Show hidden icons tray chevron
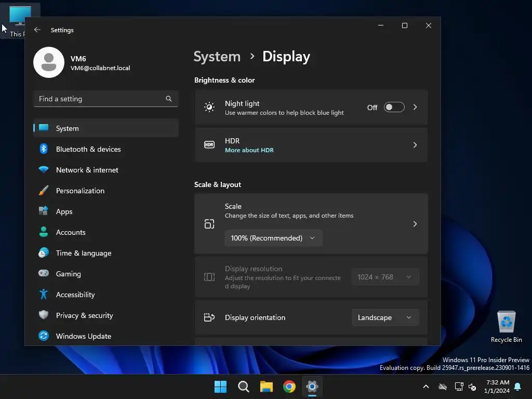Screen dimensions: 532x399 pos(426,387)
